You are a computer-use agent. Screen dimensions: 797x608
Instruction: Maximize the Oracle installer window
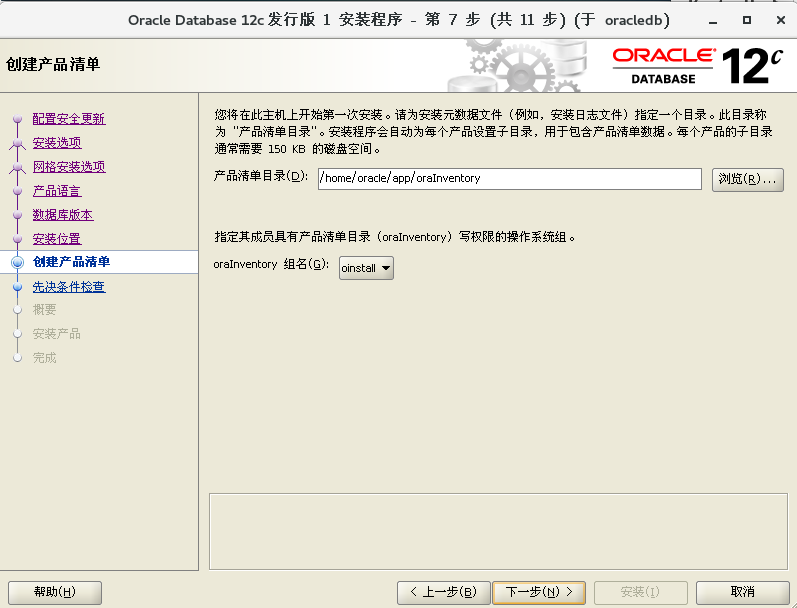tap(747, 20)
